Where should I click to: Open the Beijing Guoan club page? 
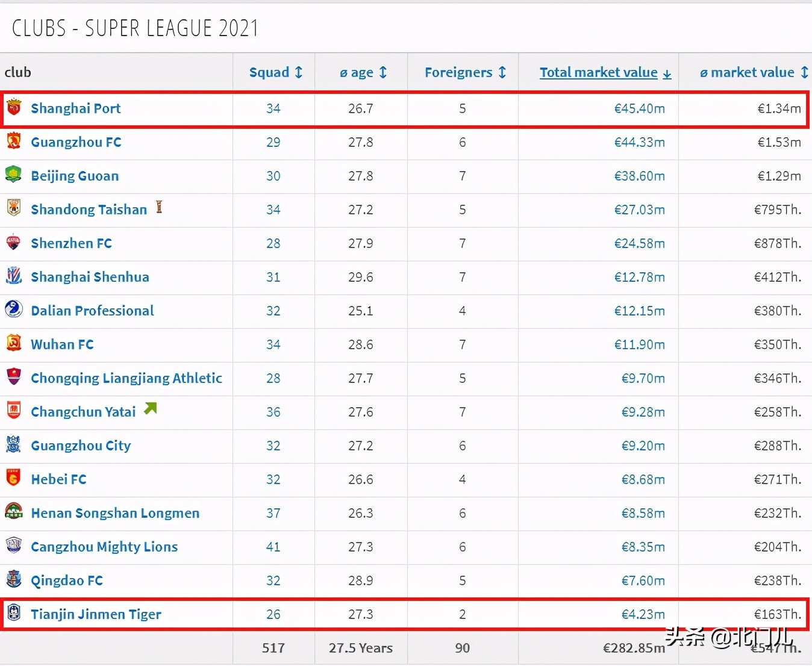pos(75,176)
